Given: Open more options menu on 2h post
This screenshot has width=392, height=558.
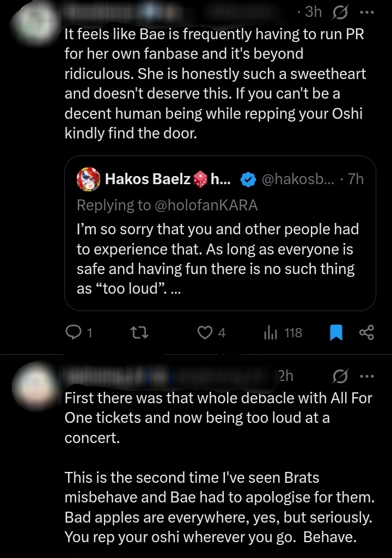Looking at the screenshot, I should pos(367,376).
